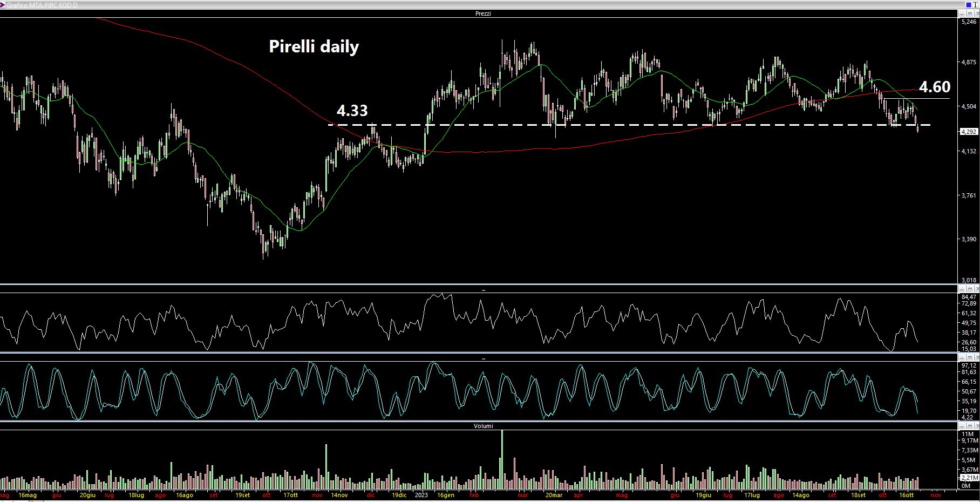Click the 5,246 price axis value
The width and height of the screenshot is (980, 502).
pyautogui.click(x=968, y=22)
